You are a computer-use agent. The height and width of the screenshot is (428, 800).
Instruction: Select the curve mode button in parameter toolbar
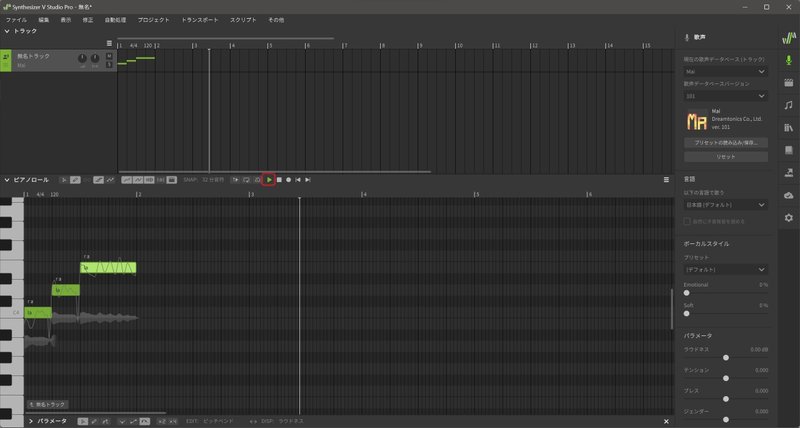tap(144, 421)
